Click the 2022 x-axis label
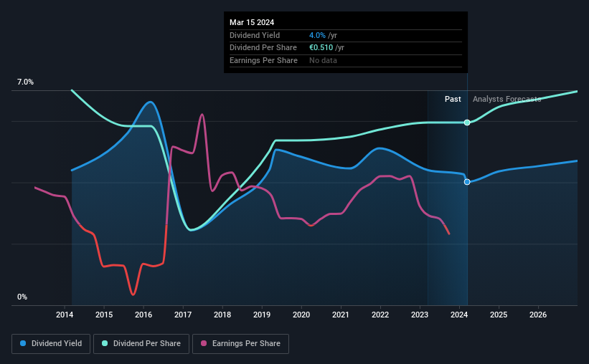Image resolution: width=589 pixels, height=364 pixels. point(380,315)
